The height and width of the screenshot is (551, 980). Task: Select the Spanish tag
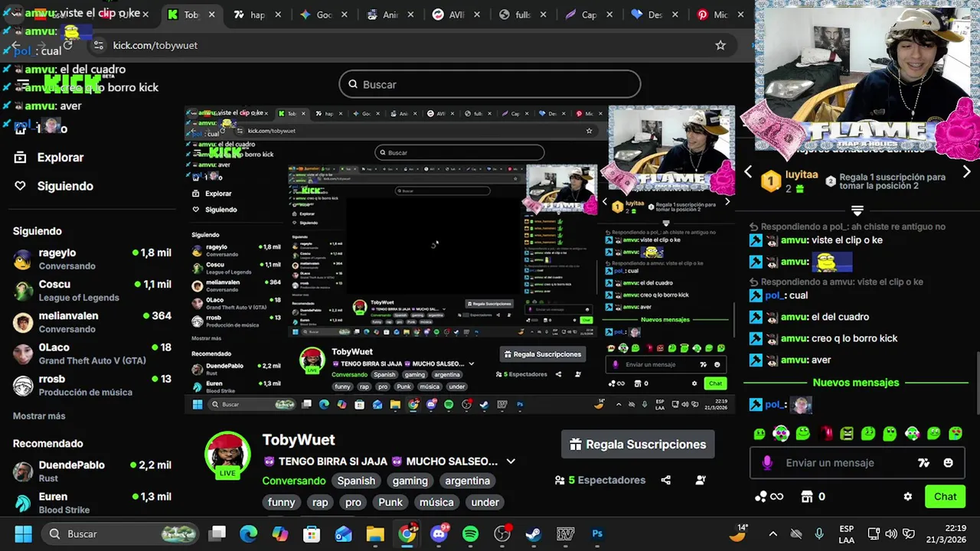pyautogui.click(x=356, y=481)
